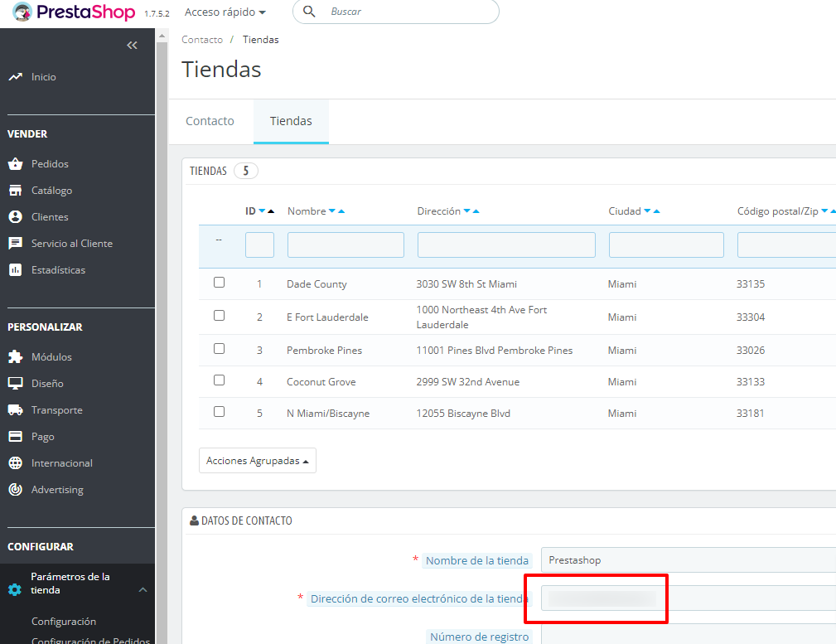Sort Dirección column descending
This screenshot has height=644, width=836.
click(x=467, y=211)
